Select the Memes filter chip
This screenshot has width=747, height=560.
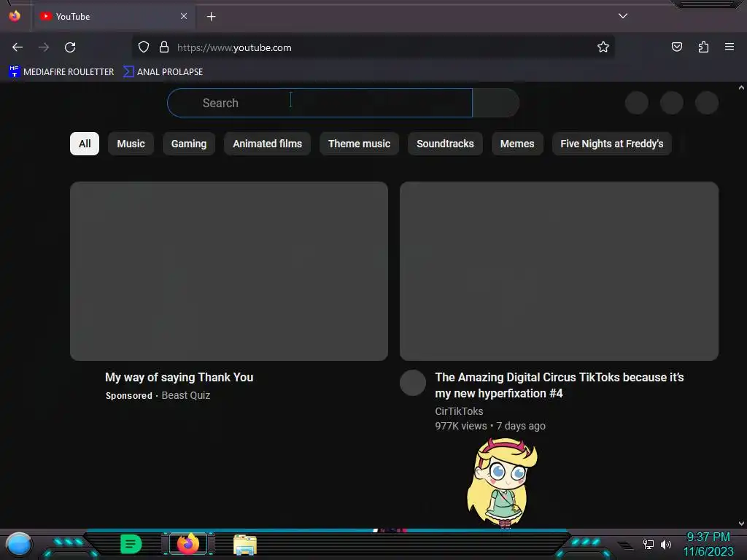(x=517, y=144)
